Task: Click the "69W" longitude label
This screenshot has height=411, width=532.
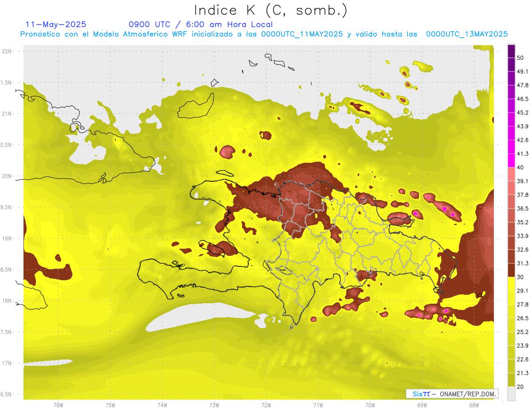Action: coord(422,405)
